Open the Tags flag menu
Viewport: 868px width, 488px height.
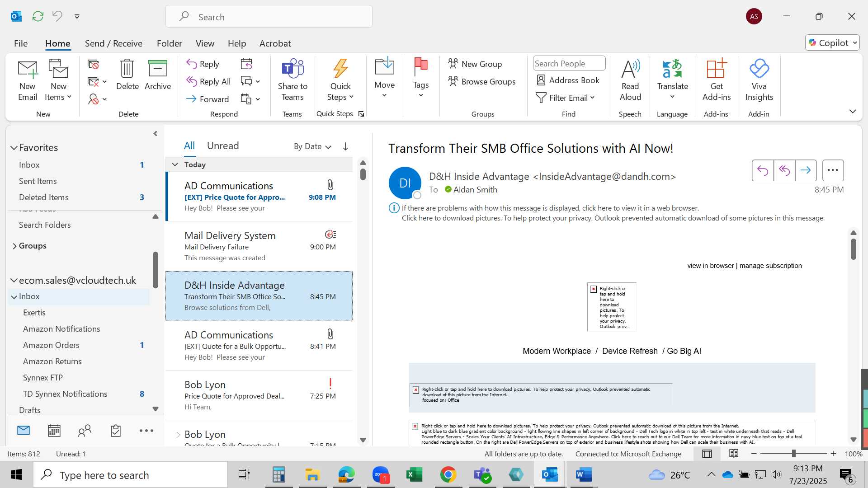coord(421,78)
